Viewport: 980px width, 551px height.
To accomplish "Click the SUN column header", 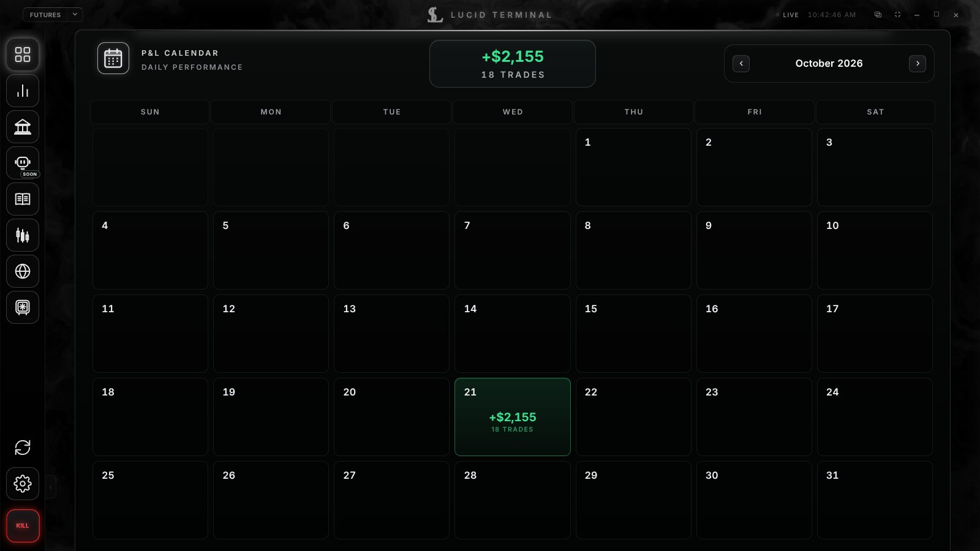I will 150,112.
